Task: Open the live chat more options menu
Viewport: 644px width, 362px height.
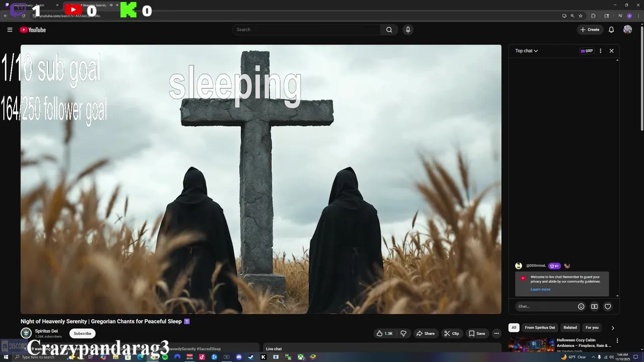Action: coord(600,51)
